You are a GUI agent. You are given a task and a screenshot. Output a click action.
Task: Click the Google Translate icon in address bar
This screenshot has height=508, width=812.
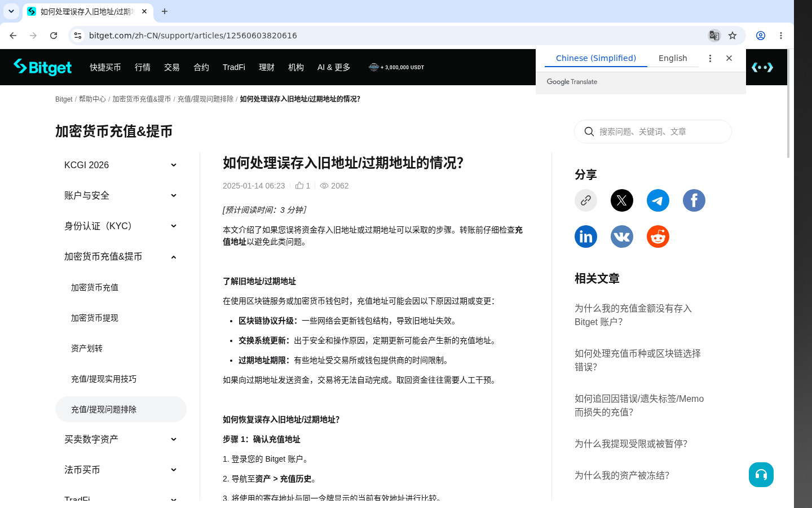click(x=714, y=36)
